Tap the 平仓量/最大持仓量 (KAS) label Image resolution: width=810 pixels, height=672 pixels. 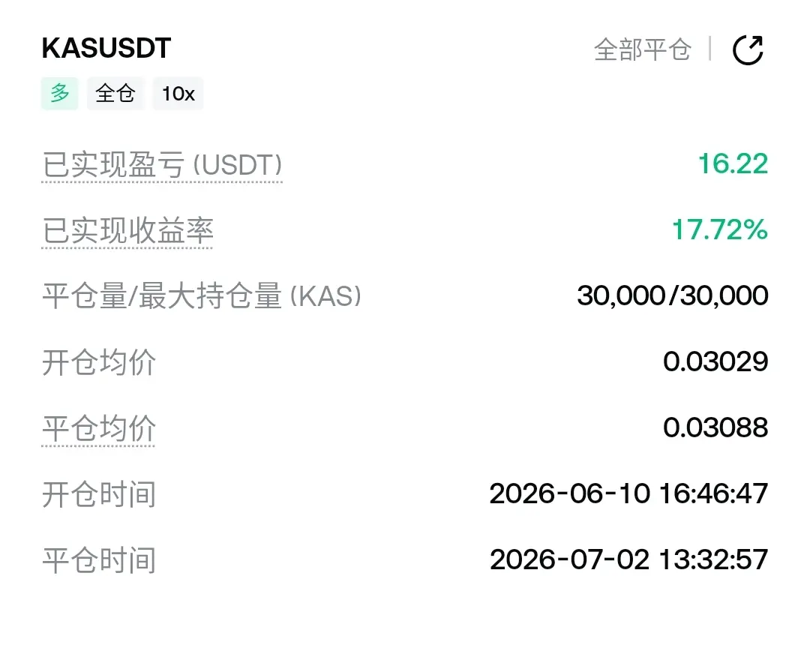click(x=202, y=296)
